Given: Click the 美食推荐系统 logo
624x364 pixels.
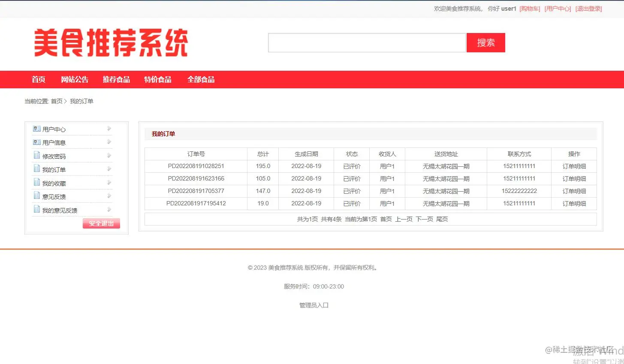Looking at the screenshot, I should [111, 42].
